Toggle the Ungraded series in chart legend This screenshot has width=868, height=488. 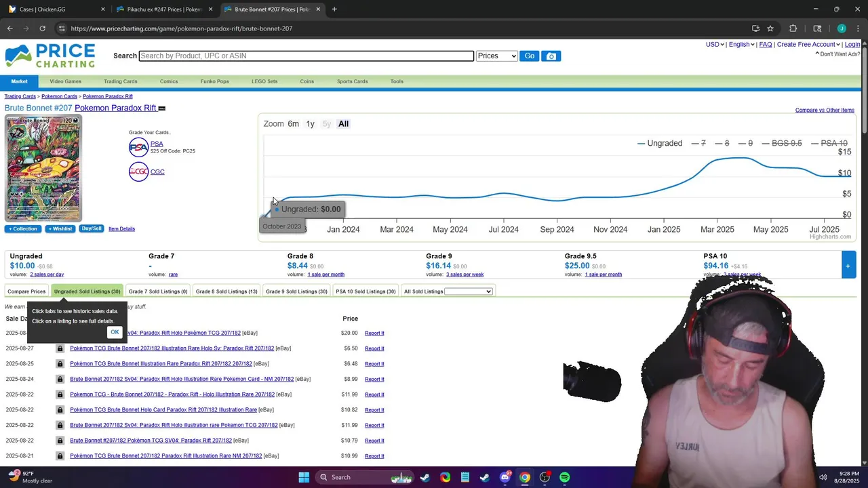click(x=660, y=143)
